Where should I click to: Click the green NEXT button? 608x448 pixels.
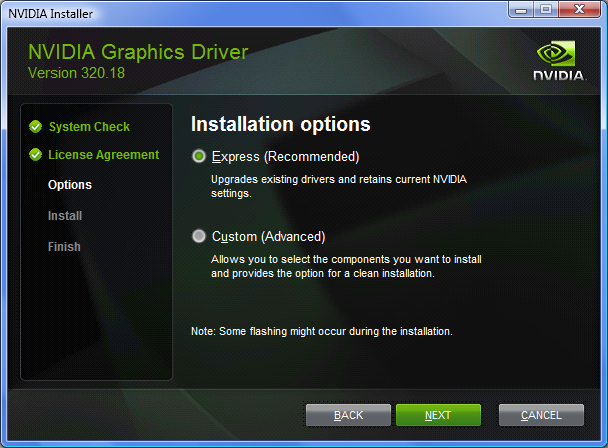click(438, 415)
